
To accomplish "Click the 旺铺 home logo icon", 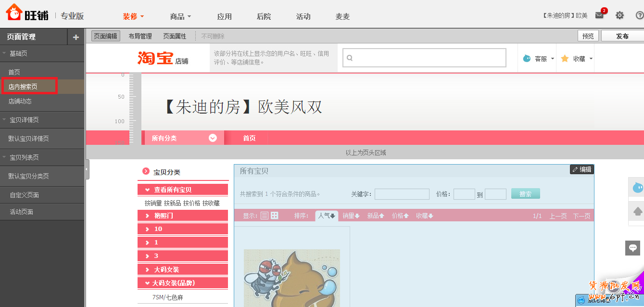I will (14, 12).
